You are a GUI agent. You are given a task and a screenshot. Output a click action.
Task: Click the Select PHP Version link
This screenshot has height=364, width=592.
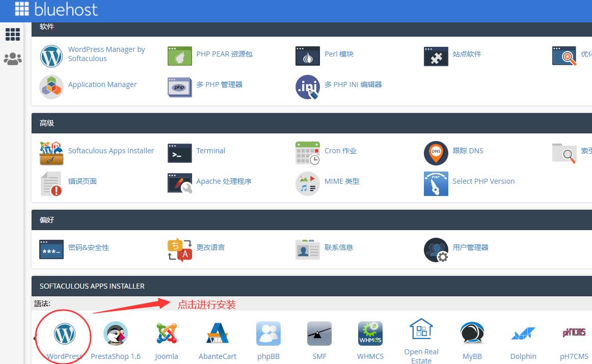coord(483,181)
